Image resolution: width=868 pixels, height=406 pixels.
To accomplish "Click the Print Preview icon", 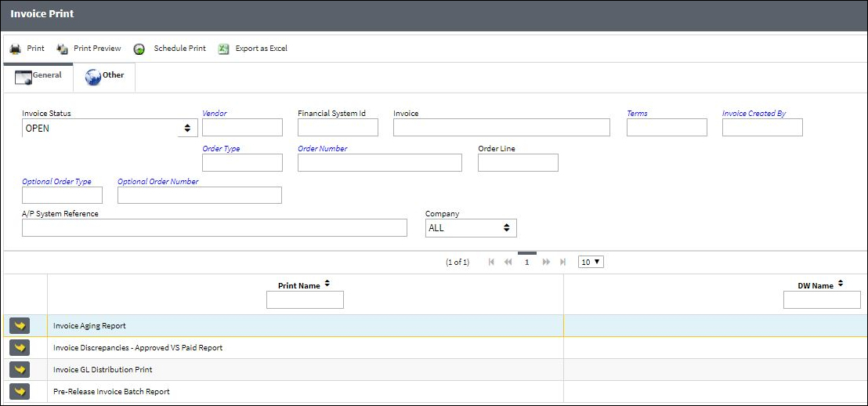I will [62, 49].
